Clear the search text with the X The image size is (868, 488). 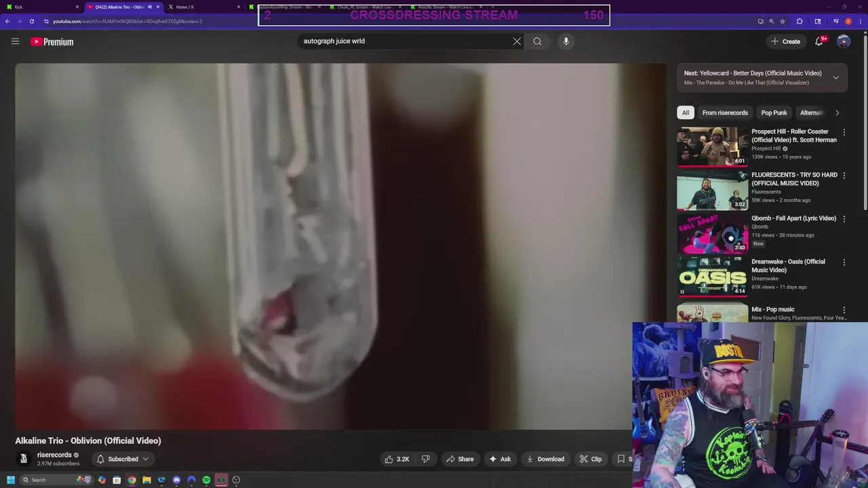pos(517,41)
